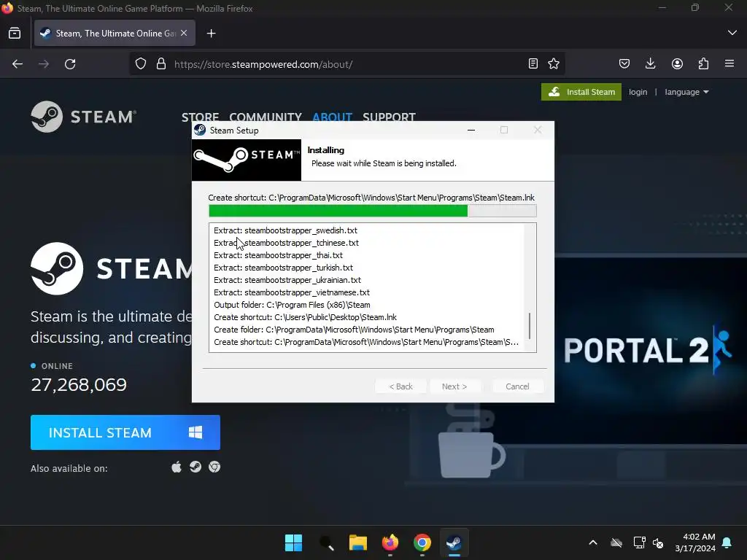Select log line steambootstrapper_vietnamese.txt

click(x=292, y=292)
